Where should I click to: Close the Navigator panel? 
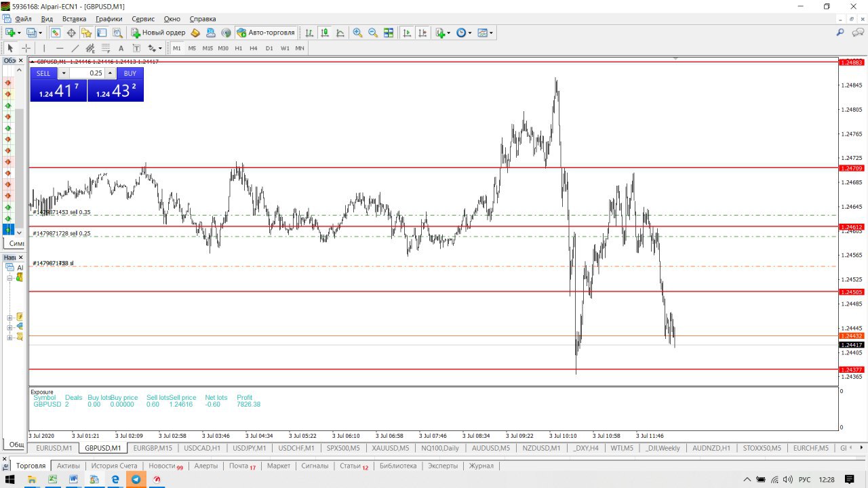click(x=20, y=258)
